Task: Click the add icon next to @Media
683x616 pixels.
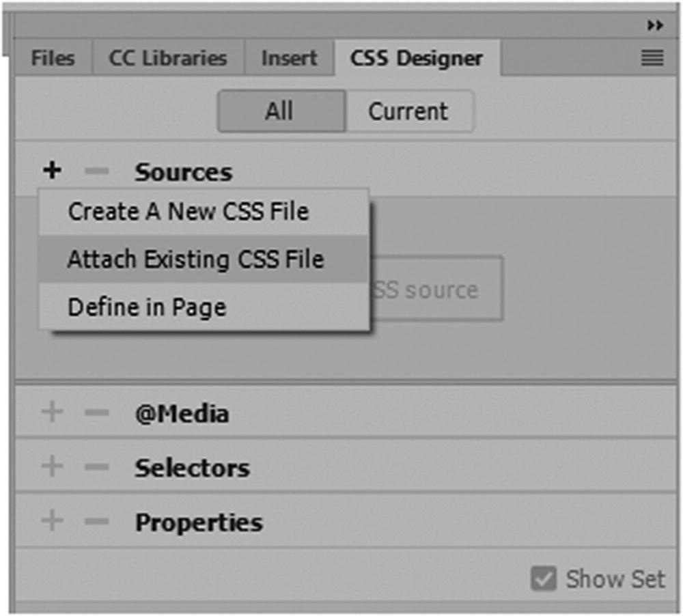Action: click(52, 413)
